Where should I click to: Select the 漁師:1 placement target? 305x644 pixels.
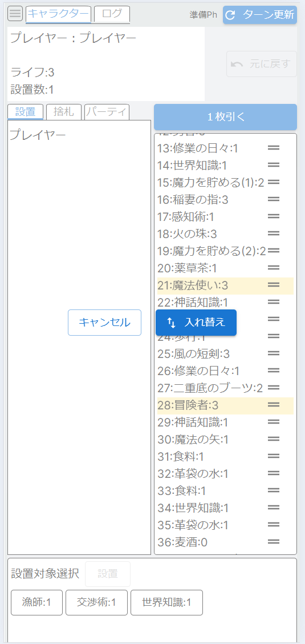click(x=37, y=602)
